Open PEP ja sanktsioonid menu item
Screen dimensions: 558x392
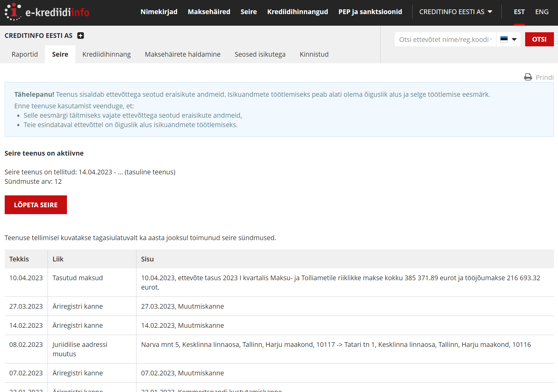[370, 12]
